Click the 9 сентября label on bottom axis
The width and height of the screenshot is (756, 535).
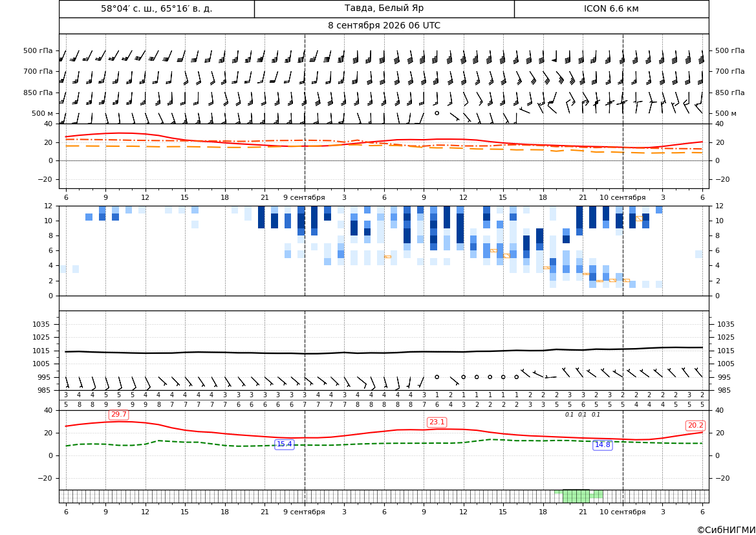[304, 512]
